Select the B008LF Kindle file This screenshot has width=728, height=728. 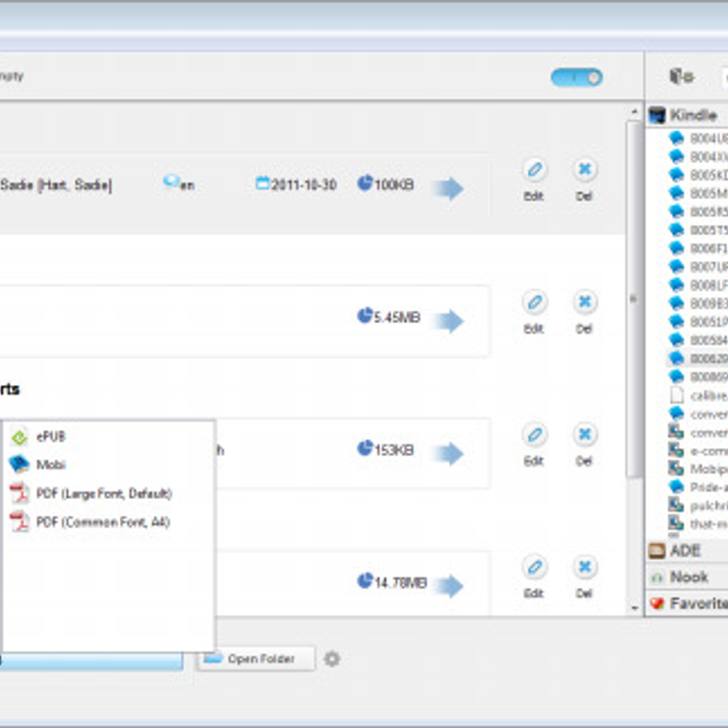pos(698,285)
